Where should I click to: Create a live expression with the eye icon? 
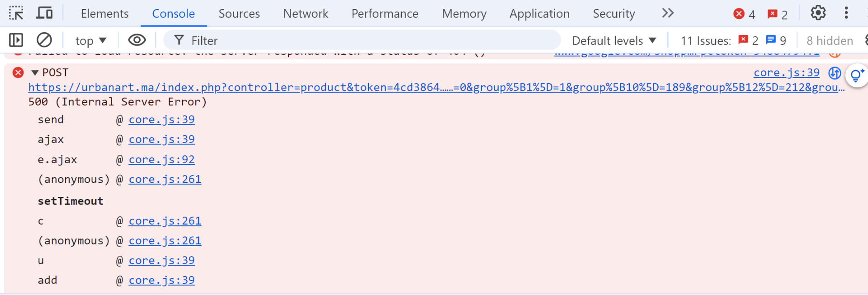coord(137,40)
